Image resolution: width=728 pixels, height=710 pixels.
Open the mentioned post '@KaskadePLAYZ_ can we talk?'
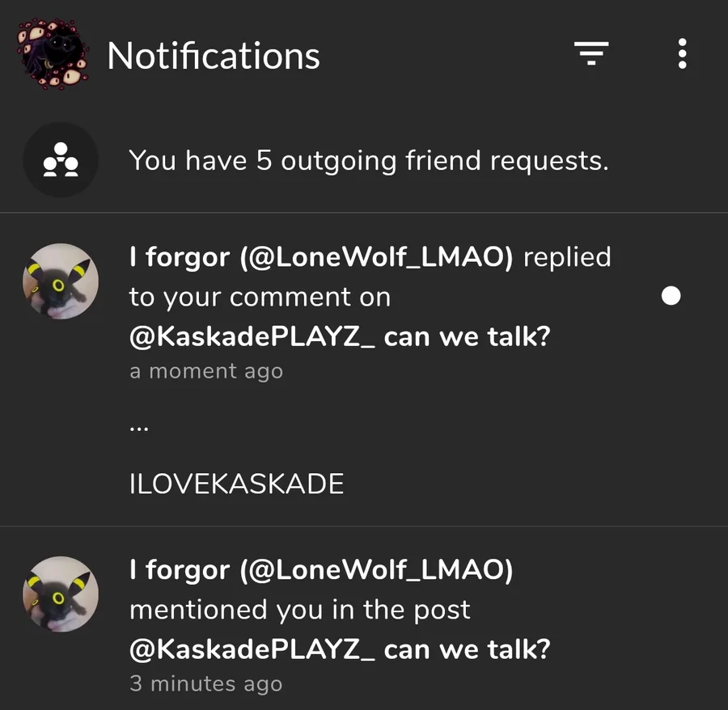340,649
